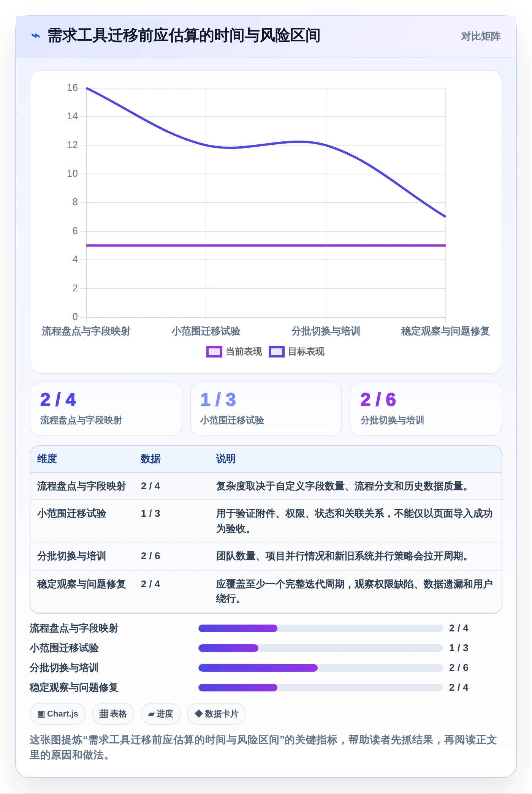The height and width of the screenshot is (794, 532).
Task: Click the 数据 column header
Action: (151, 459)
